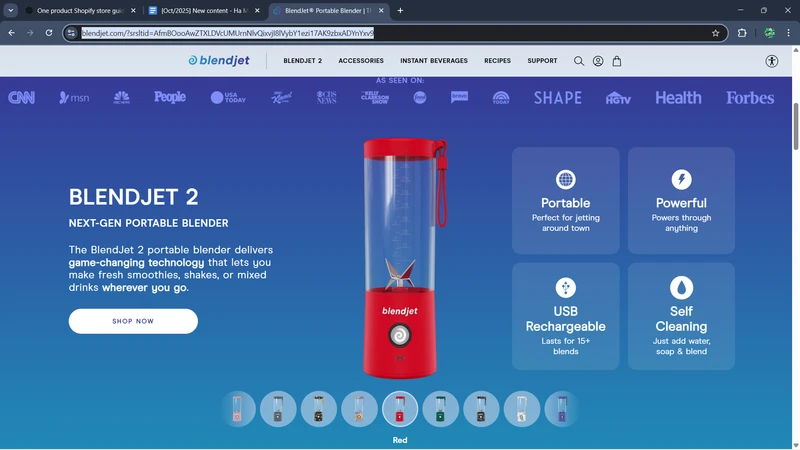800x450 pixels.
Task: Select the green blender color swatch
Action: point(440,409)
